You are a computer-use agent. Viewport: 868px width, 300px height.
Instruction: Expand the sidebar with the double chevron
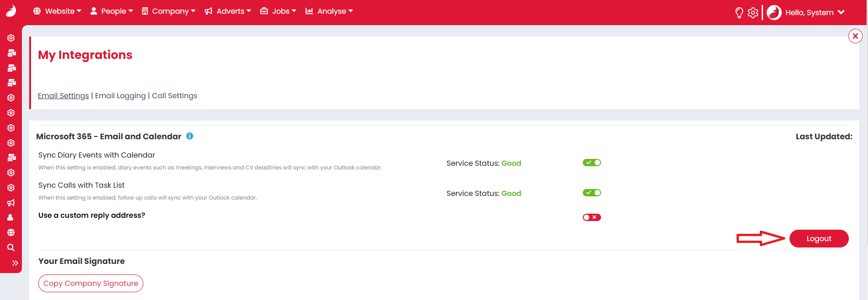click(15, 263)
